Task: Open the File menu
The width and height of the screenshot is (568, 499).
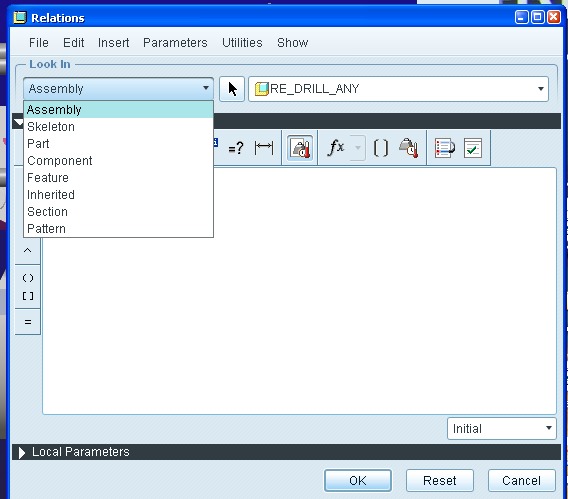Action: pyautogui.click(x=38, y=43)
